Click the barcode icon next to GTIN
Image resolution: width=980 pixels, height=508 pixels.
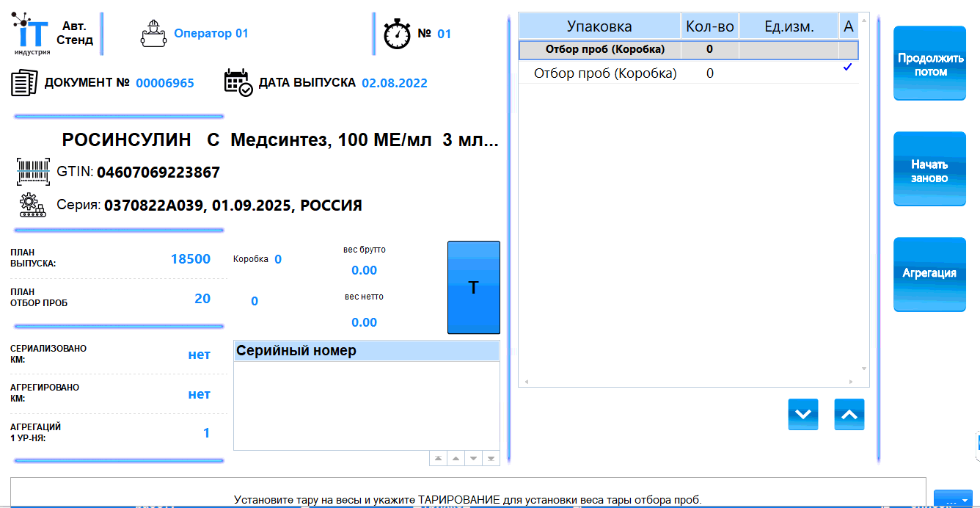coord(33,172)
